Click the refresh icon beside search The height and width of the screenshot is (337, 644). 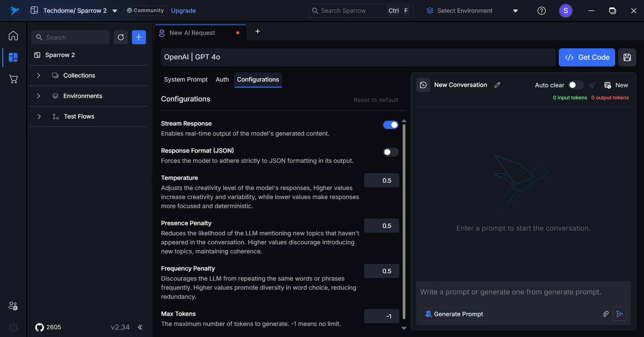pos(121,37)
